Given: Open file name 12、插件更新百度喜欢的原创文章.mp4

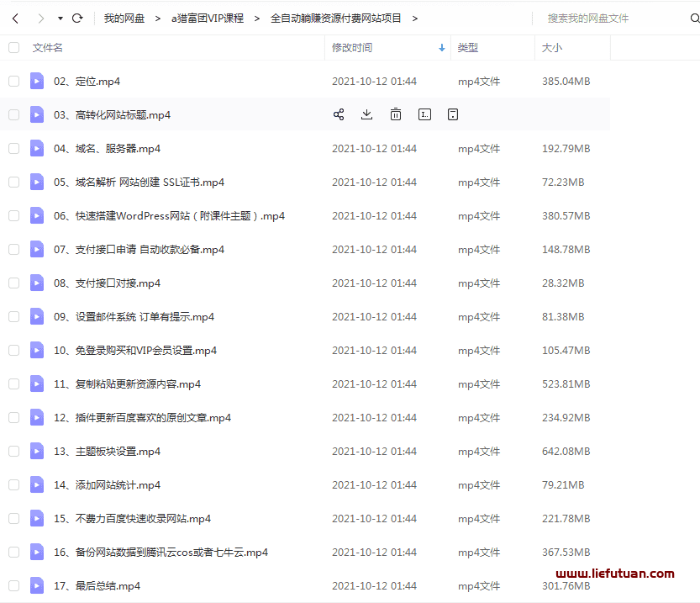Looking at the screenshot, I should (142, 418).
